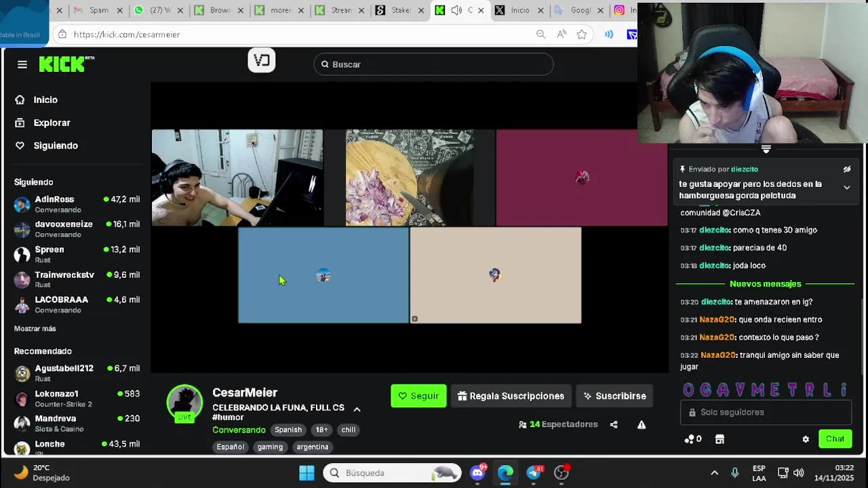Collapse stream info with the chevron beside the title
The image size is (868, 488).
click(357, 409)
